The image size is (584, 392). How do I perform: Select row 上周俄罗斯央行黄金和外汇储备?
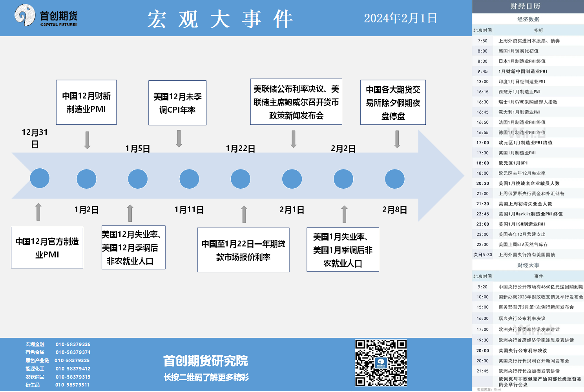[x=528, y=194]
